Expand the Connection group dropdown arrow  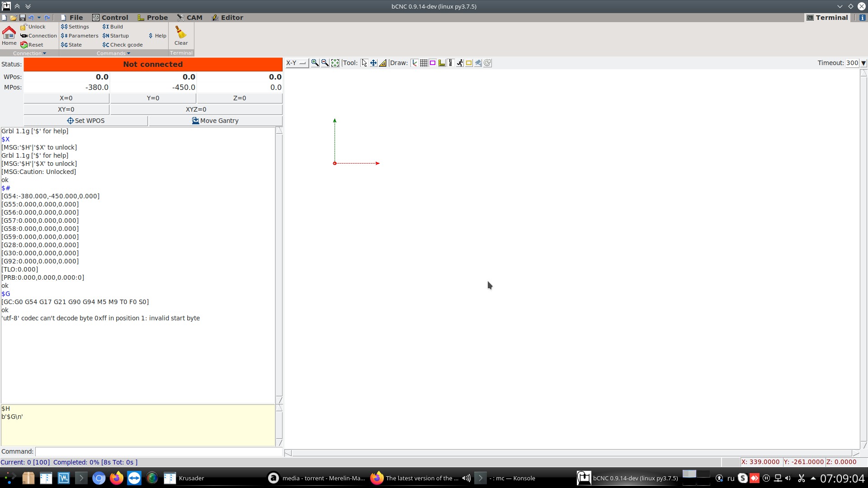coord(44,53)
